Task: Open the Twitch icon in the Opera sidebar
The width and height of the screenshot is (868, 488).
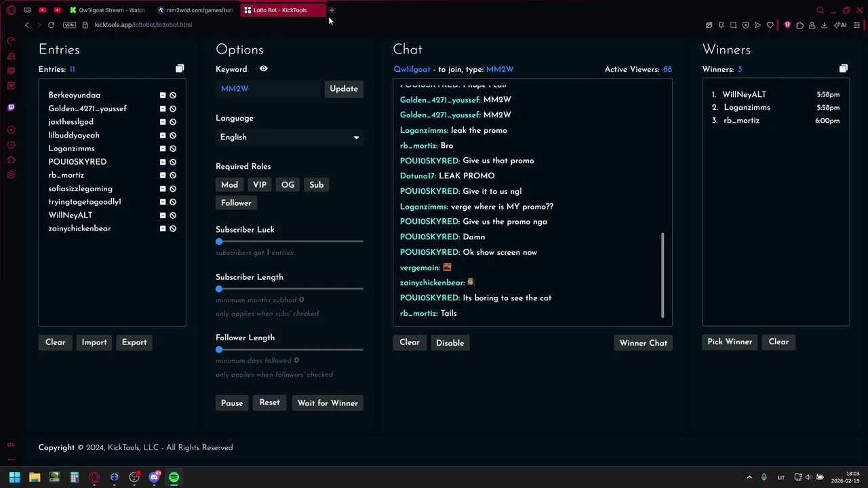Action: (11, 108)
